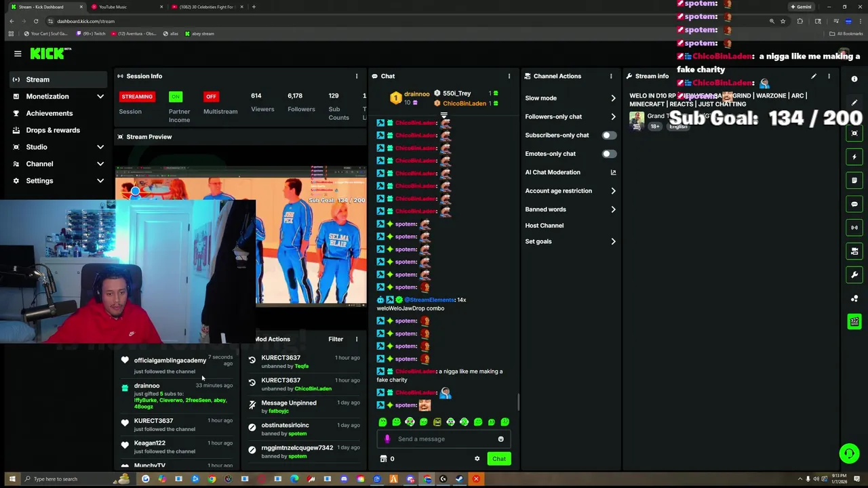
Task: Click the Filter button in Mod Actions
Action: [x=336, y=339]
